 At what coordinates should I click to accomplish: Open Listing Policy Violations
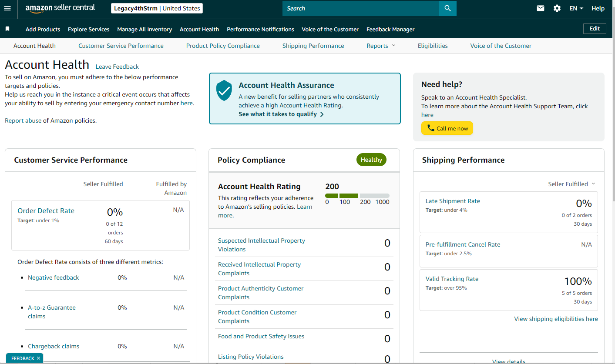[251, 357]
